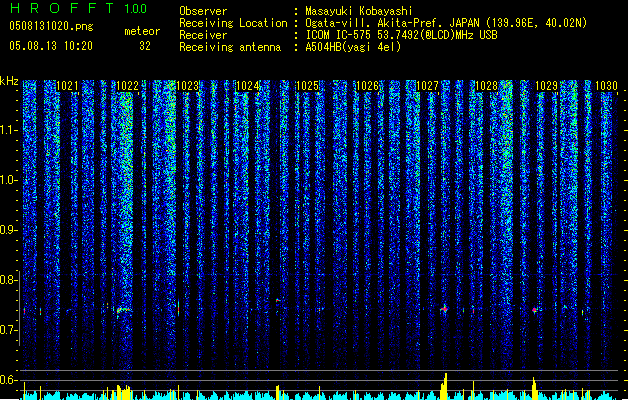The height and width of the screenshot is (400, 629).
Task: Click the yellow intensity peak under 1029
Action: click(534, 388)
